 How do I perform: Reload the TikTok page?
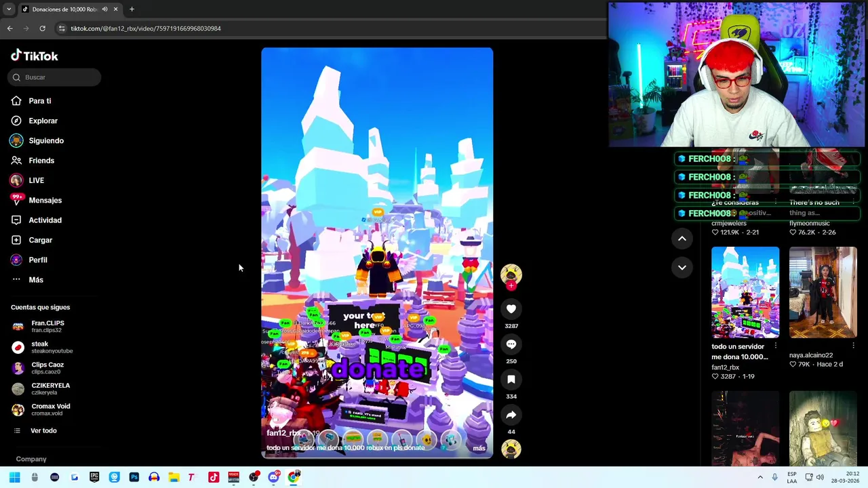pos(42,28)
